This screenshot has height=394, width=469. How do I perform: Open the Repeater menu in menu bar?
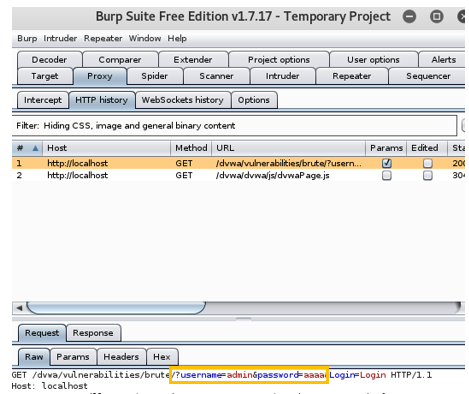(x=103, y=38)
